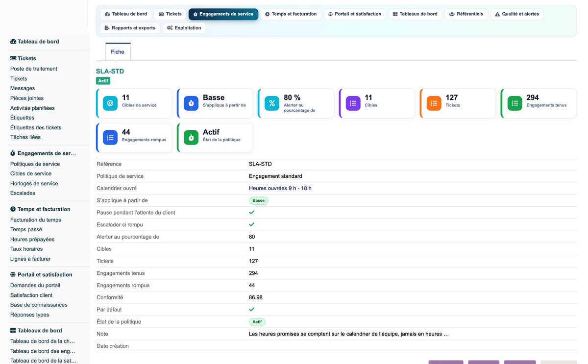This screenshot has width=588, height=364.
Task: Open Heures prépayées in the sidebar
Action: click(x=32, y=240)
